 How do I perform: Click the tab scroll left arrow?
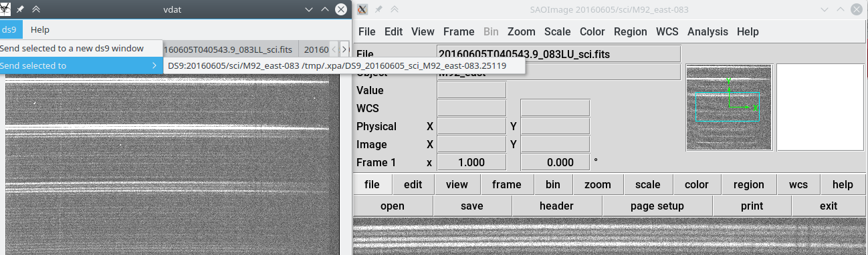pos(334,50)
